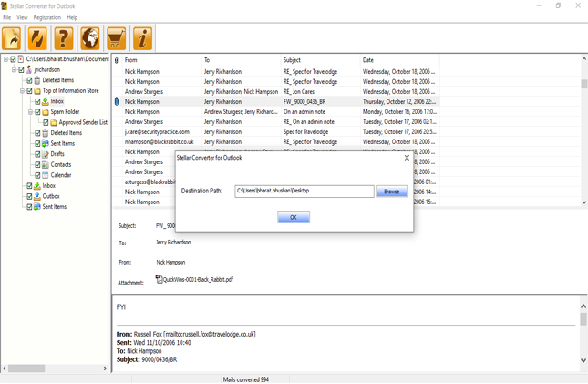Viewport: 588px width, 384px height.
Task: Uncheck the Outbox checkbox
Action: (x=29, y=196)
